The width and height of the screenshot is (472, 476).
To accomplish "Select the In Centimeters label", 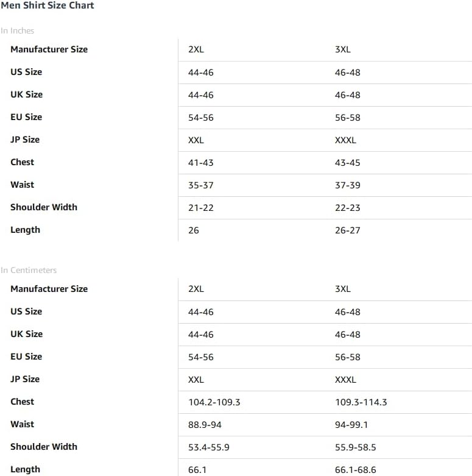I will tap(29, 270).
